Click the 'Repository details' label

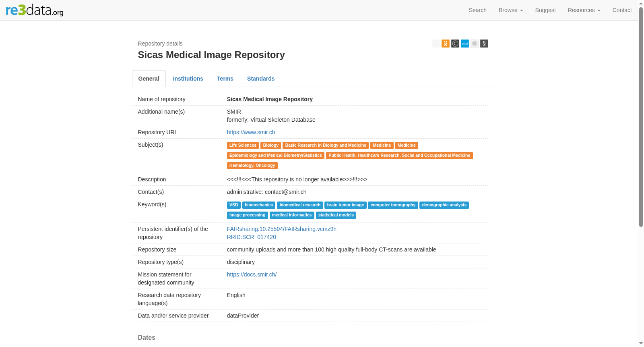tap(160, 44)
